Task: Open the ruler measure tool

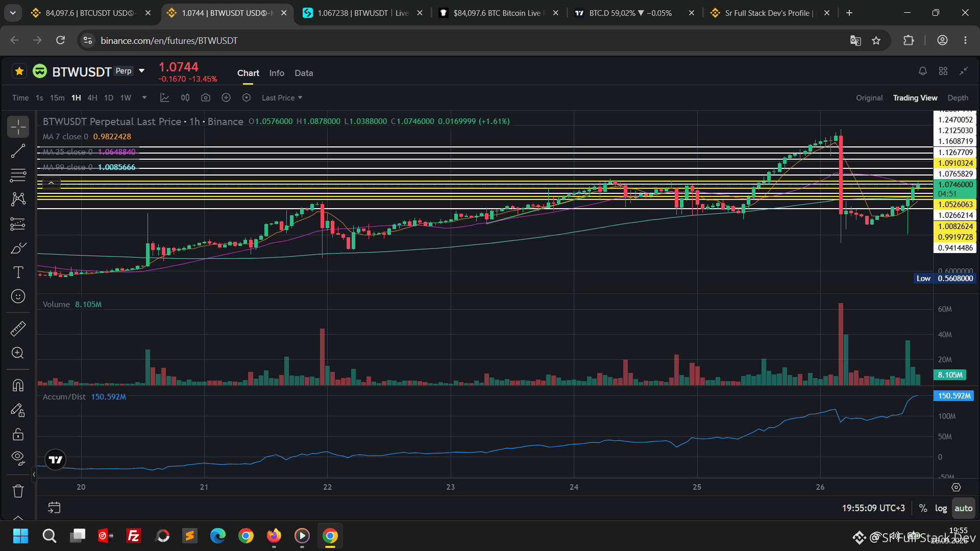Action: pos(18,329)
